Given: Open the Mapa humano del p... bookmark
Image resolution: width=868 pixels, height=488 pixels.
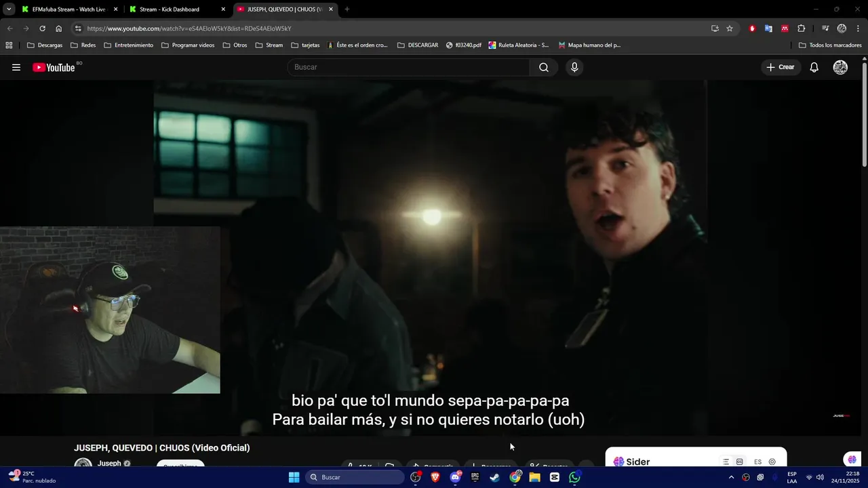Looking at the screenshot, I should (x=590, y=45).
